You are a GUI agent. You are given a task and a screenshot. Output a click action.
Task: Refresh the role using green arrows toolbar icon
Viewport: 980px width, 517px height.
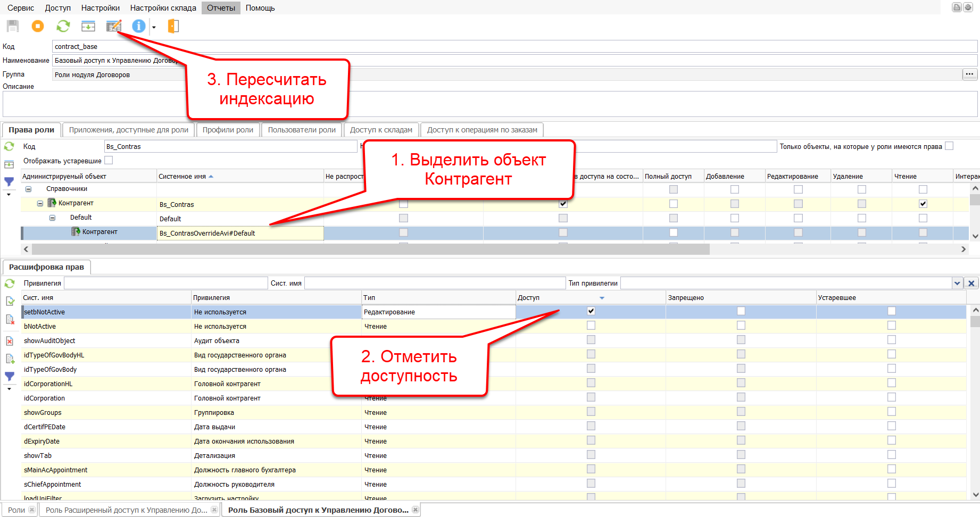[63, 26]
